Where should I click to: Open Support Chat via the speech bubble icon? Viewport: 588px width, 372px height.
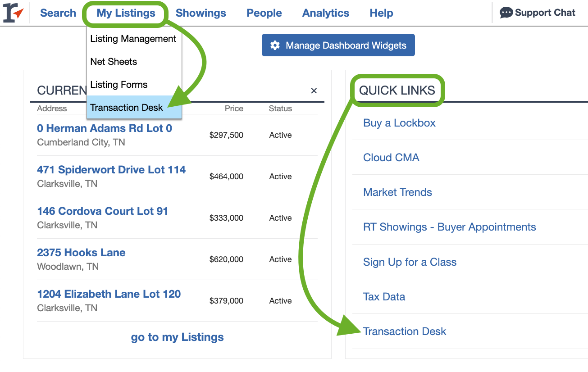(506, 13)
